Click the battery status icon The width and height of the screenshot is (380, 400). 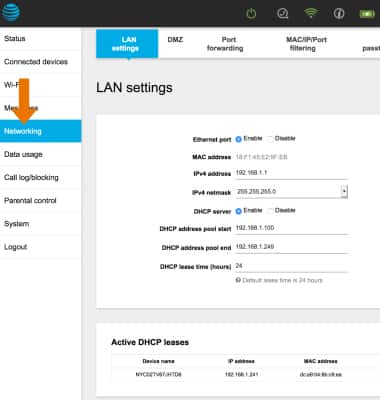[367, 14]
